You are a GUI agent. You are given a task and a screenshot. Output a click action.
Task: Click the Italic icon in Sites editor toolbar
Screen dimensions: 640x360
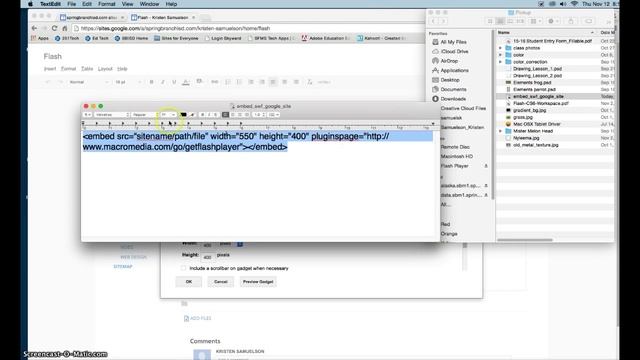click(163, 82)
